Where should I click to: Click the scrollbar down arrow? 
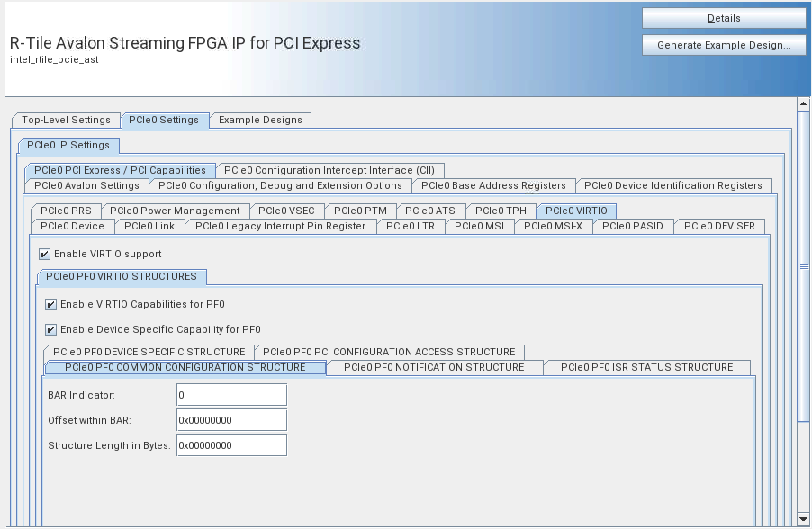tap(804, 519)
